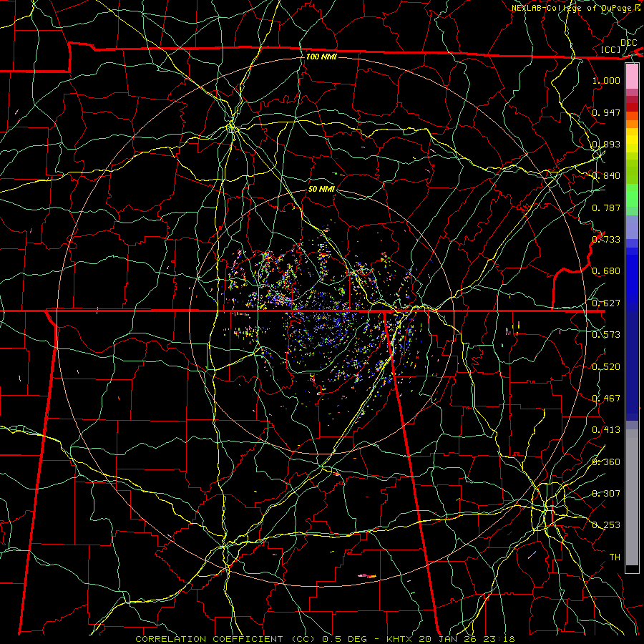Viewport: 644px width, 644px height.
Task: Click the KHTX radar station identifier
Action: pos(401,639)
